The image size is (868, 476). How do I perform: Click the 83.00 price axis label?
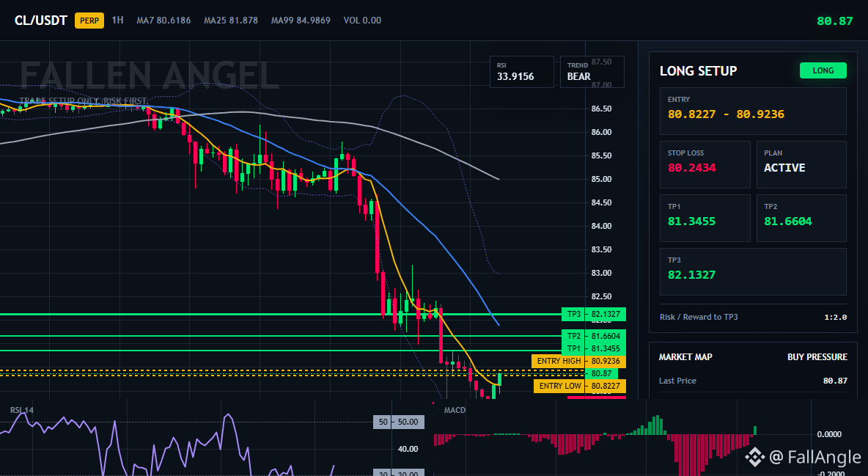click(601, 273)
